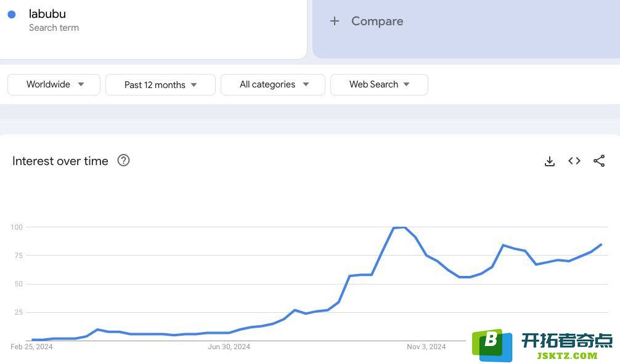Click the chart peak at 100
Screen dimensions: 620x364
click(399, 227)
